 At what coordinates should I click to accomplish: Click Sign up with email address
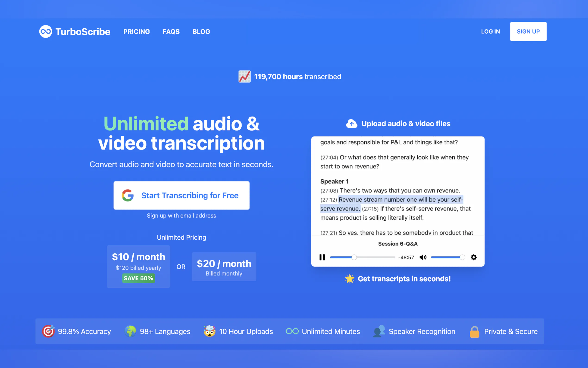tap(181, 216)
